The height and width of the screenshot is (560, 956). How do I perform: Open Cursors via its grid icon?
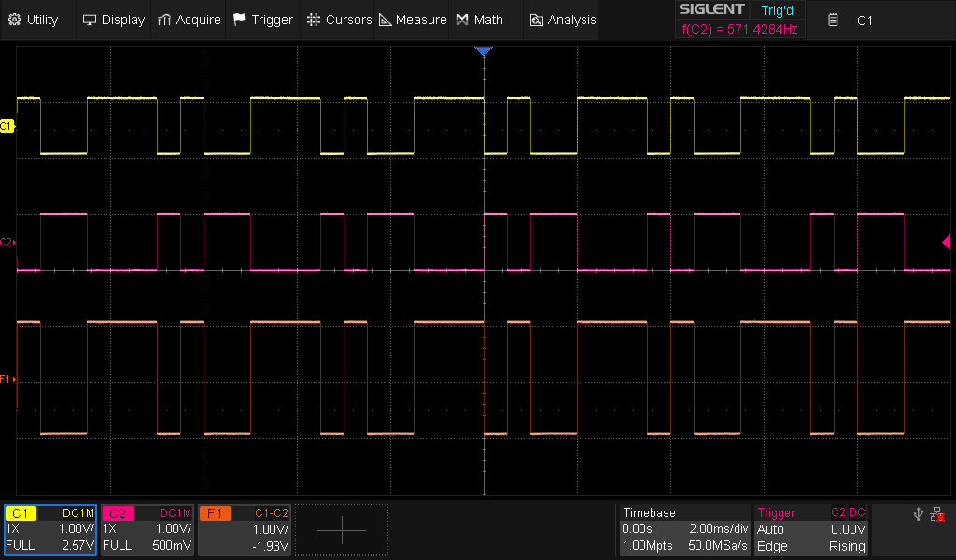[313, 20]
